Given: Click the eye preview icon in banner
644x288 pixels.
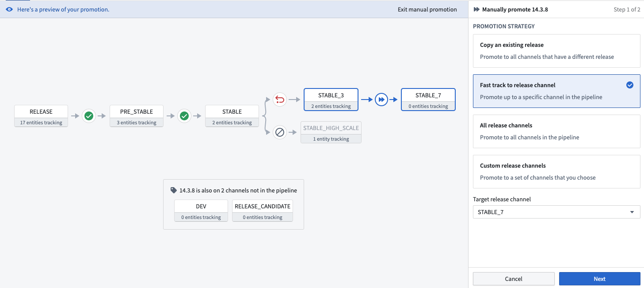Looking at the screenshot, I should 9,9.
